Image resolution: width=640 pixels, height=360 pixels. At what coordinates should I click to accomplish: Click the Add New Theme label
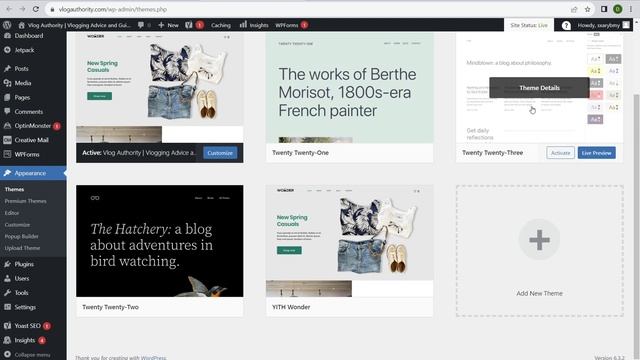click(539, 293)
